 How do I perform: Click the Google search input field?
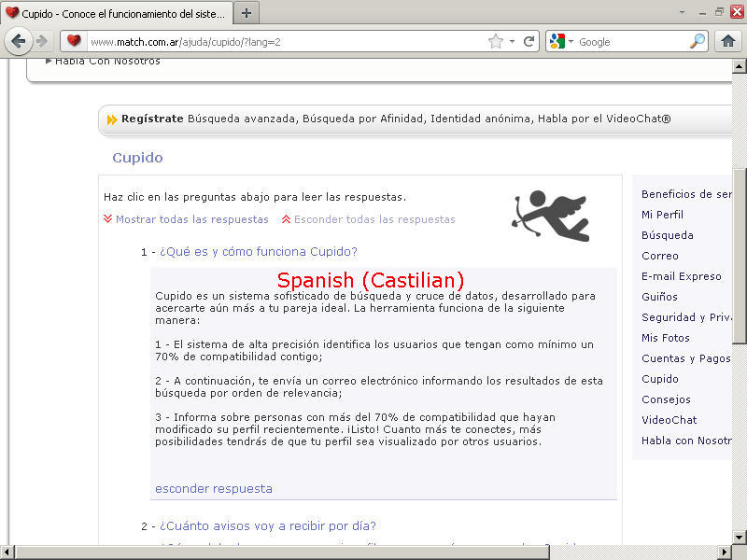pyautogui.click(x=633, y=42)
